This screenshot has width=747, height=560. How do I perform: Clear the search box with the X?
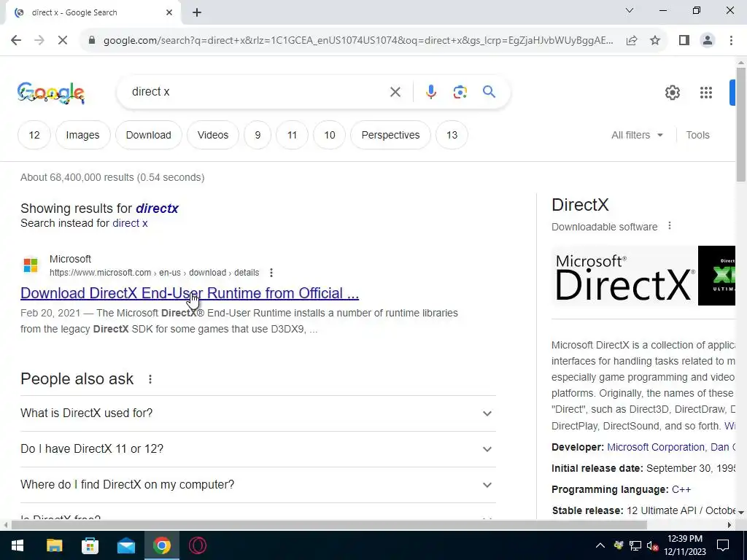pyautogui.click(x=395, y=92)
